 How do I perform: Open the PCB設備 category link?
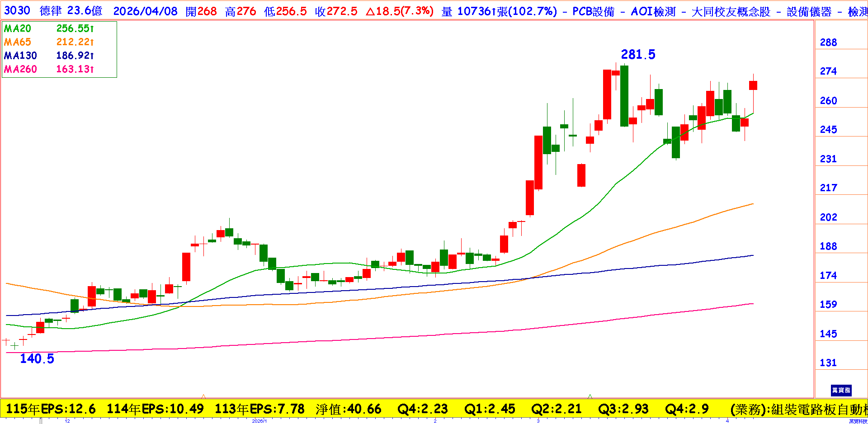point(593,11)
